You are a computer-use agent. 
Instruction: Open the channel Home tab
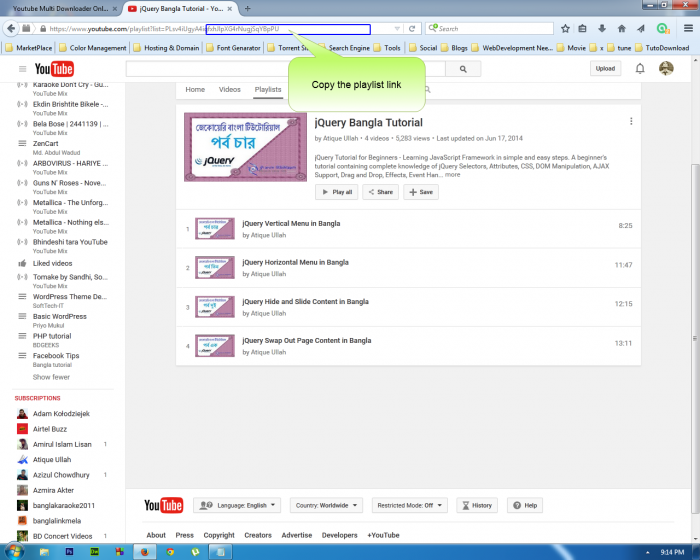click(x=195, y=89)
